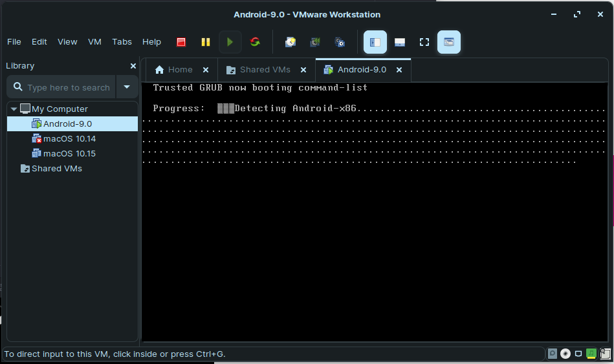The width and height of the screenshot is (614, 364).
Task: Close the Library panel
Action: [x=133, y=66]
